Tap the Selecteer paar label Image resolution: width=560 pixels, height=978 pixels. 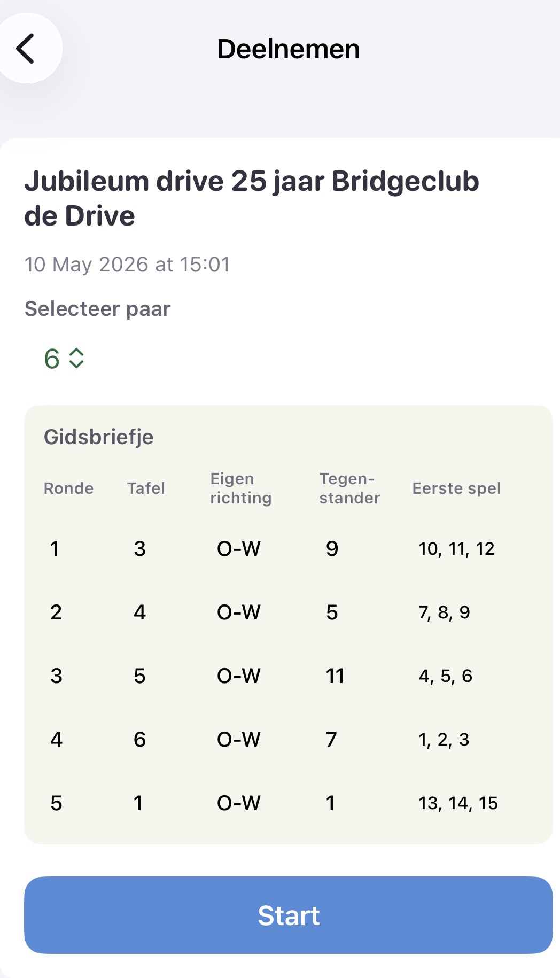coord(98,309)
